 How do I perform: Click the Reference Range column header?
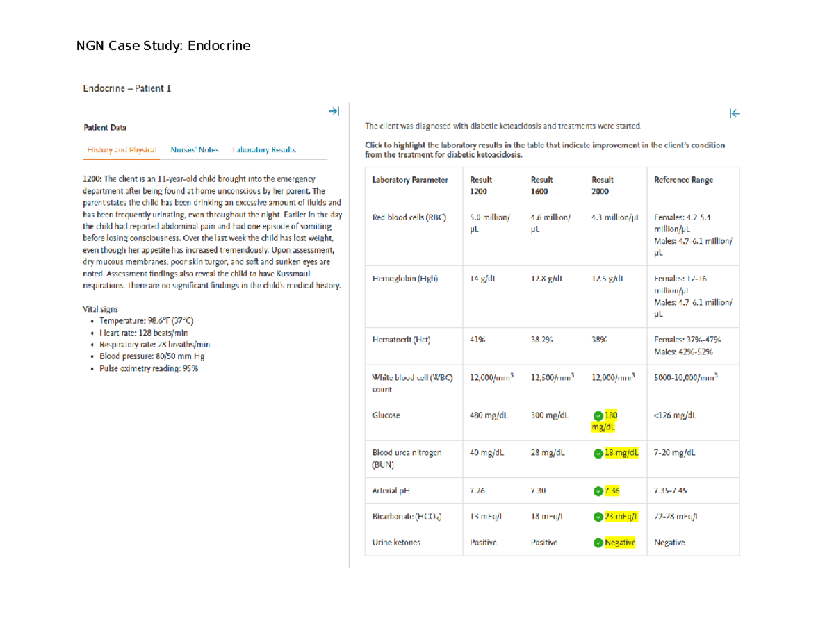coord(684,180)
